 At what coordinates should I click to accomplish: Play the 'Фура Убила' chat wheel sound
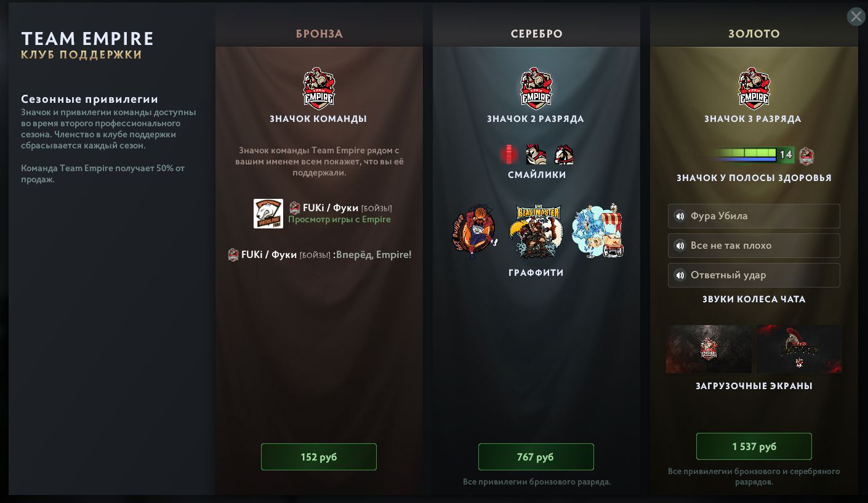click(753, 216)
